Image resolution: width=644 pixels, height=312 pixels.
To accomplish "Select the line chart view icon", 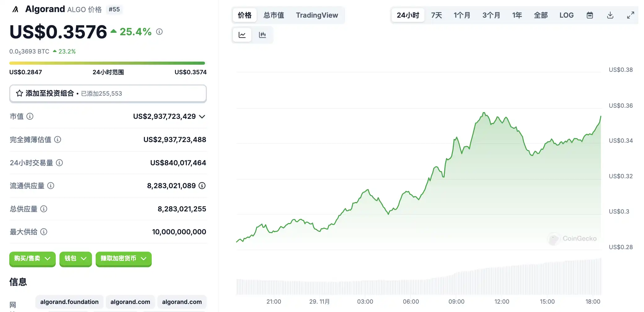I will click(x=242, y=35).
